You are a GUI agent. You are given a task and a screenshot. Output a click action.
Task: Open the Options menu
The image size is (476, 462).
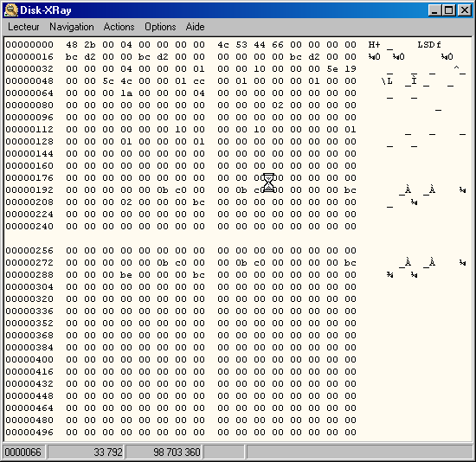point(160,27)
